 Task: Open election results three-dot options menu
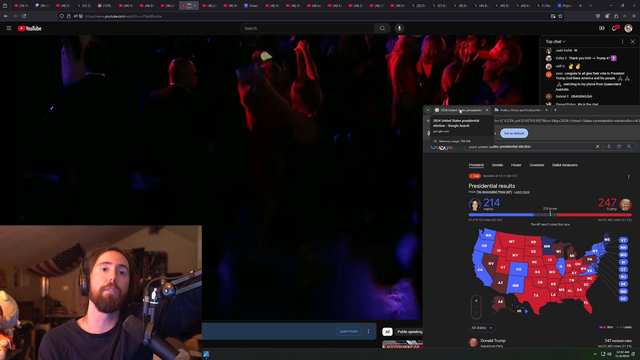[629, 176]
